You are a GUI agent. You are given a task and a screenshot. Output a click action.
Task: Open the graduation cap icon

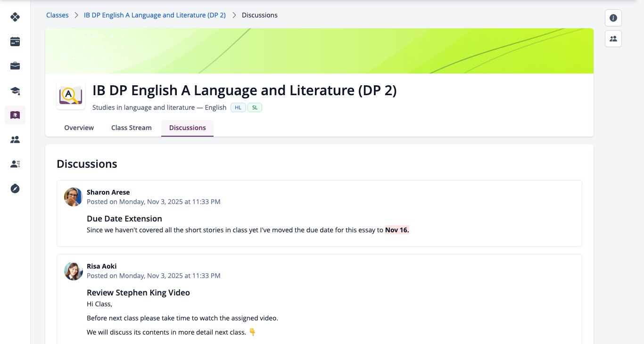pyautogui.click(x=15, y=90)
